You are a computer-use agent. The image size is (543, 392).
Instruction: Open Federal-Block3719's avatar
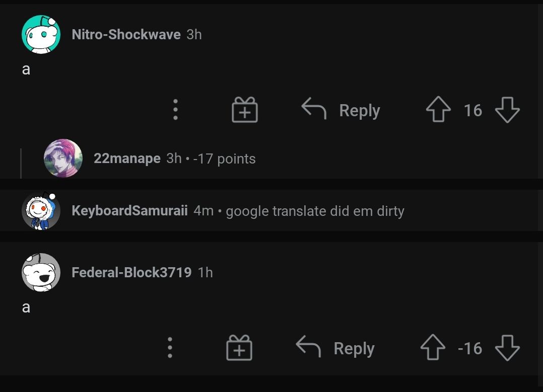41,272
